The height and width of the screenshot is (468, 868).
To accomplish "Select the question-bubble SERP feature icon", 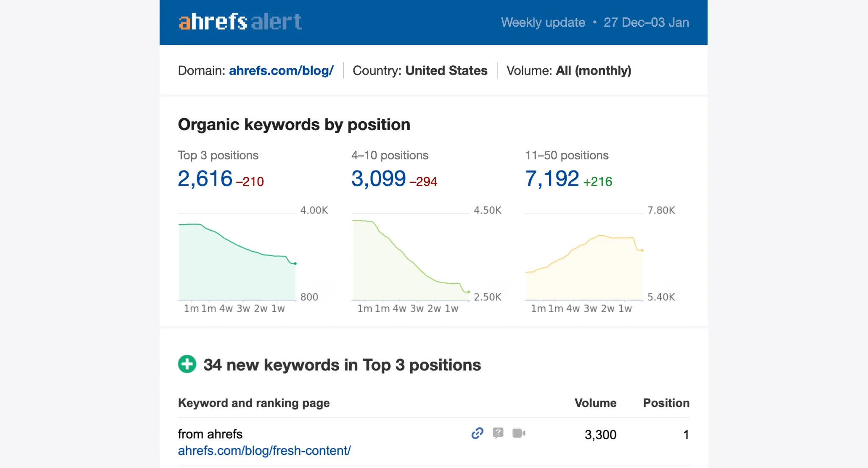I will point(498,434).
